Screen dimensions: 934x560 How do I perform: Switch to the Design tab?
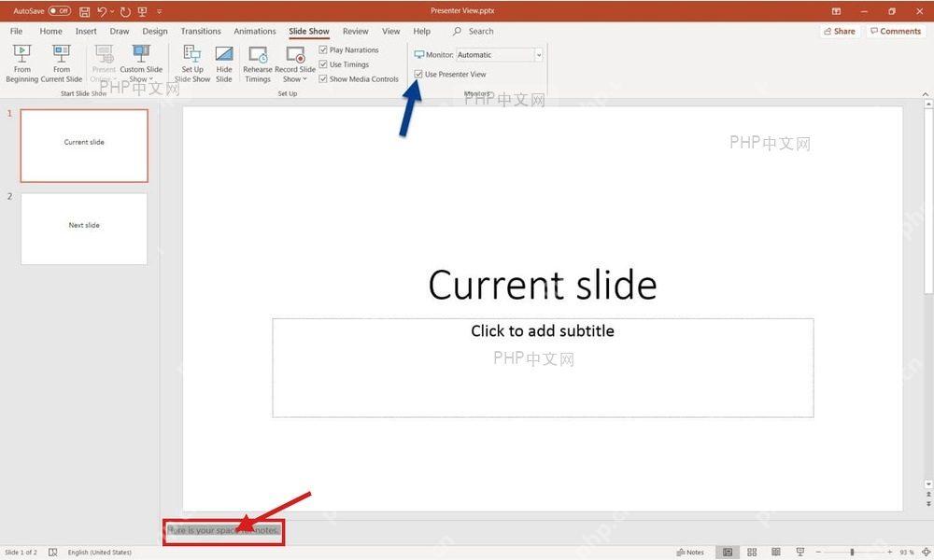155,31
